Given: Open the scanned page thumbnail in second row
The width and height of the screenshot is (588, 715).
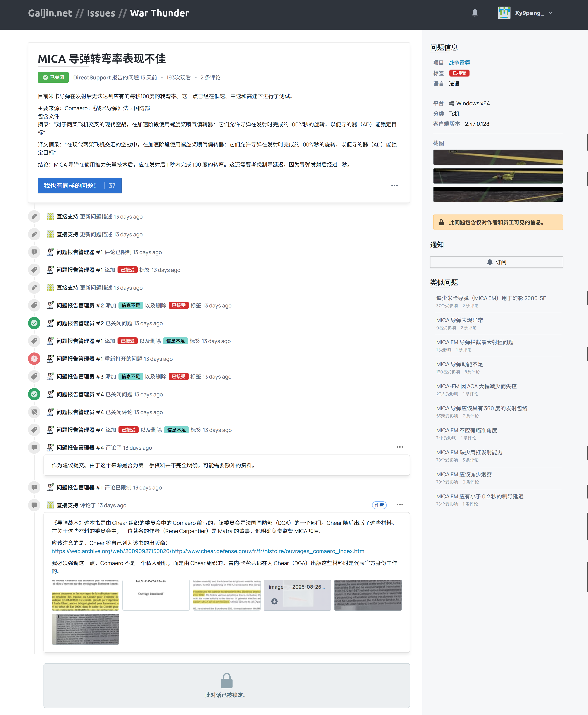Looking at the screenshot, I should click(85, 629).
